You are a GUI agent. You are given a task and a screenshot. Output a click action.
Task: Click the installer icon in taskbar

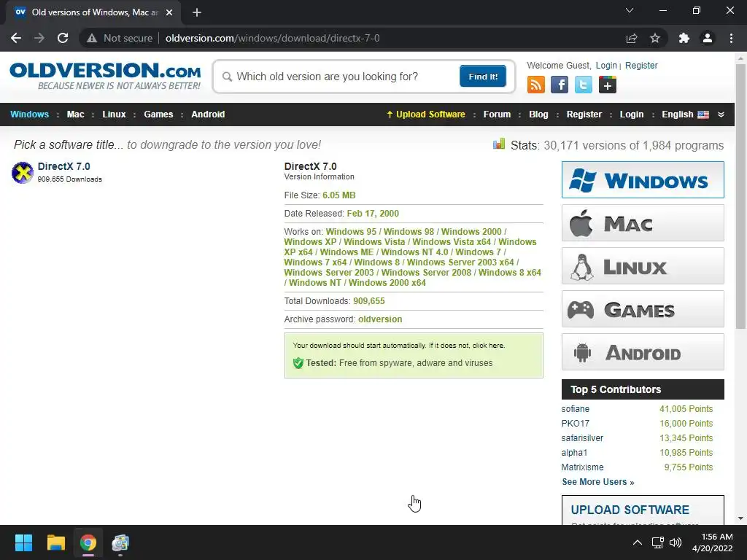coord(120,542)
